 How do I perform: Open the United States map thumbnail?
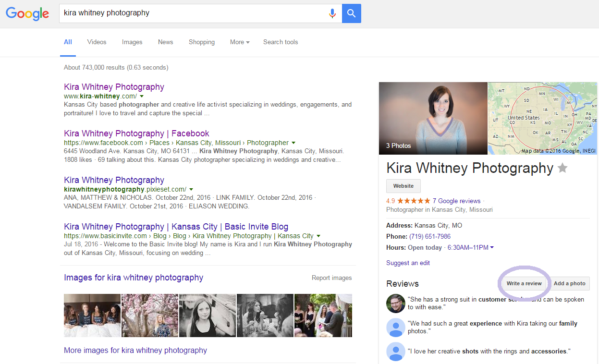[543, 118]
